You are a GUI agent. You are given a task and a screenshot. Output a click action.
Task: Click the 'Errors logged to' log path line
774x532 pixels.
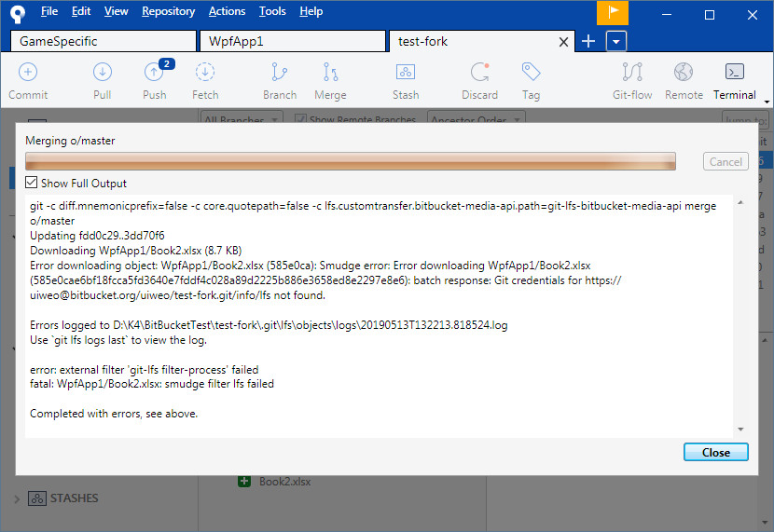click(269, 325)
